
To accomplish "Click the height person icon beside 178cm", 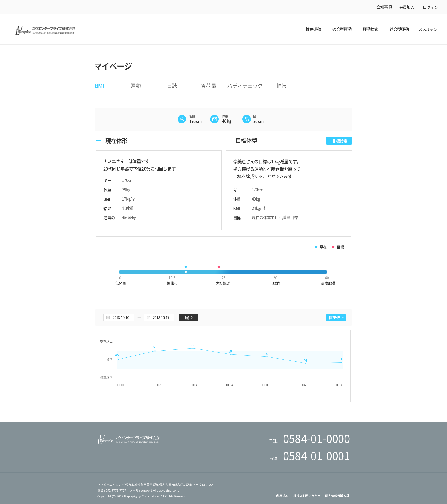I will 182,119.
